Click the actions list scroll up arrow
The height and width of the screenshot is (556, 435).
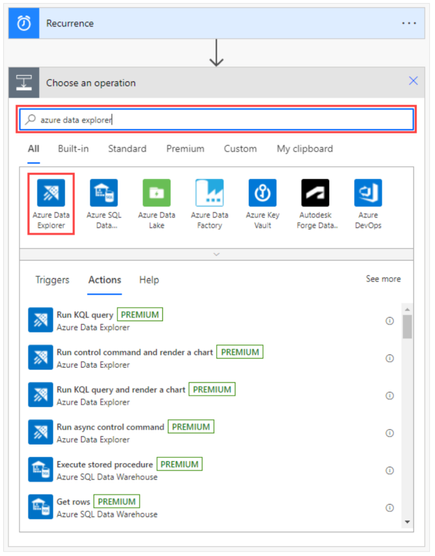[407, 310]
